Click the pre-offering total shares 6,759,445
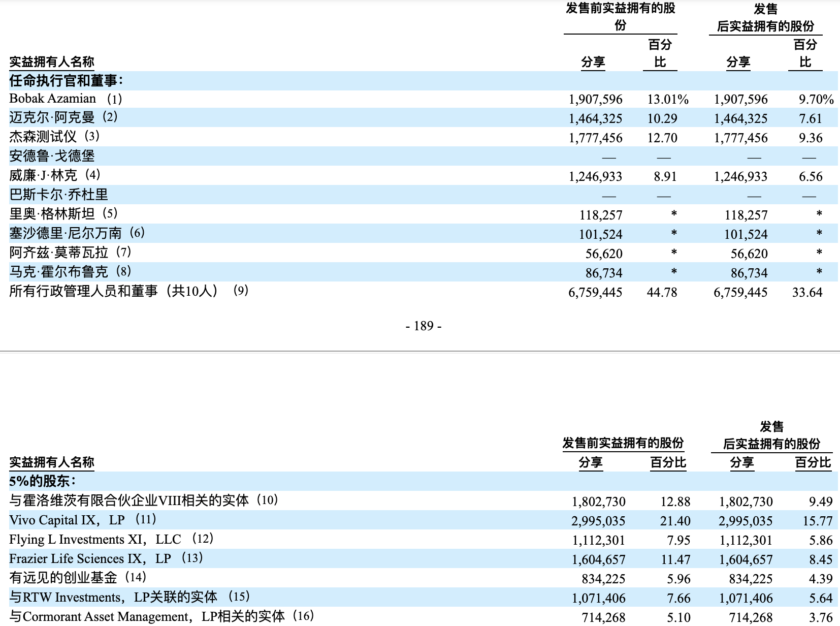The image size is (840, 626). tap(595, 293)
